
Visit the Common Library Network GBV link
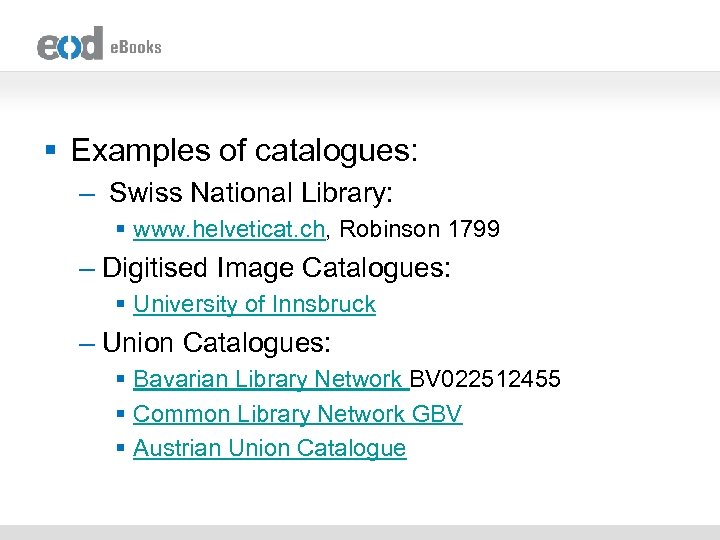[297, 414]
